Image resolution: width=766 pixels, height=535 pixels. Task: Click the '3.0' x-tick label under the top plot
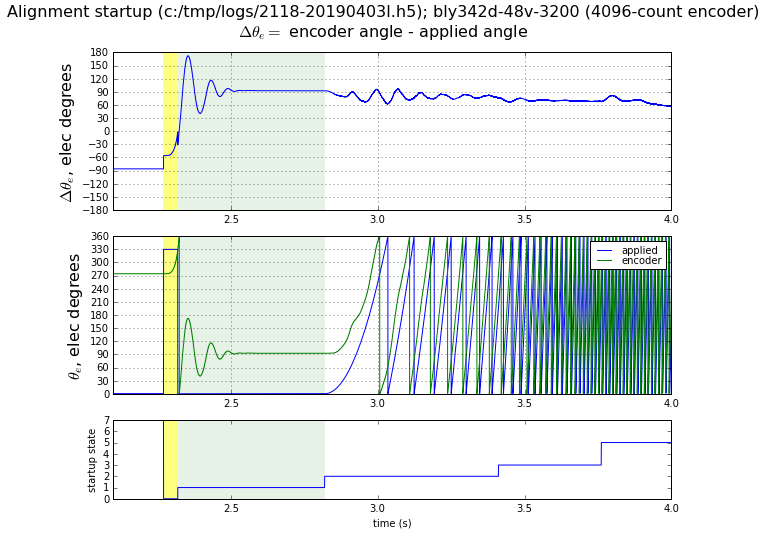[x=378, y=219]
